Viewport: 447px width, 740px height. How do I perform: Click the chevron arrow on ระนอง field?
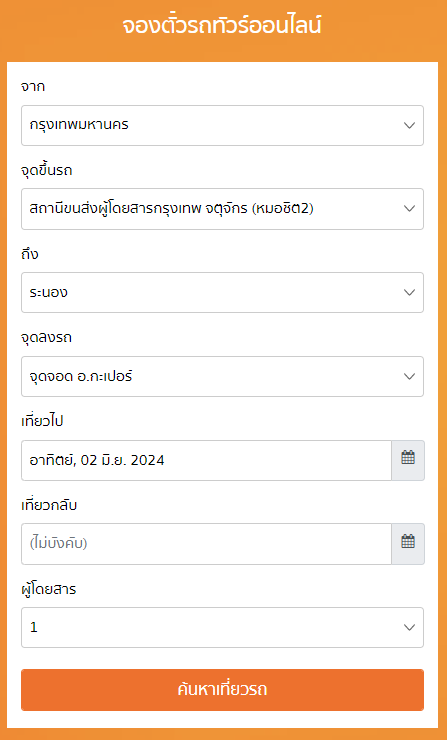pos(409,293)
